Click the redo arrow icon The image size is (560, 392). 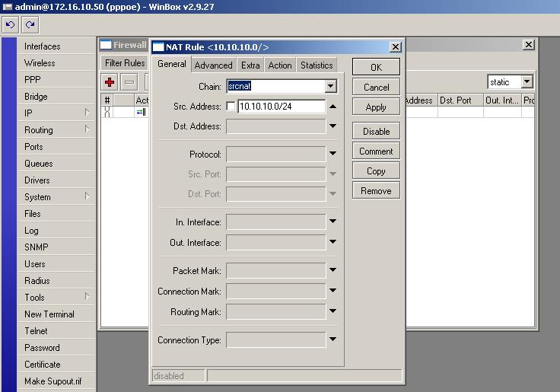click(x=30, y=25)
